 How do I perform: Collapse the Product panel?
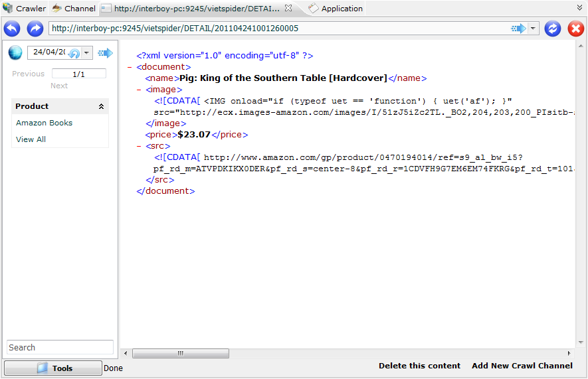point(102,106)
